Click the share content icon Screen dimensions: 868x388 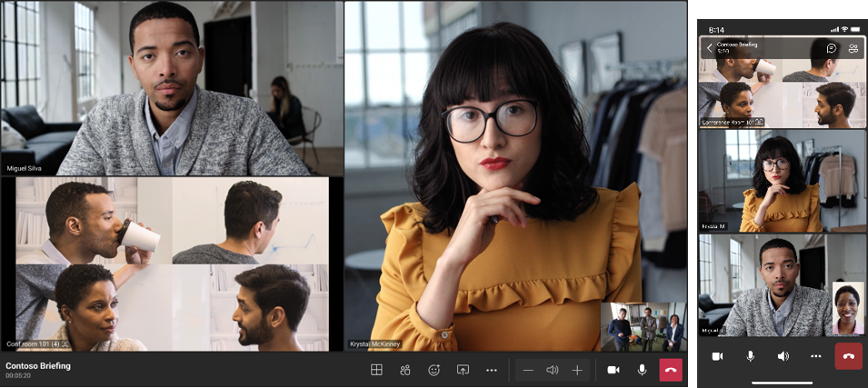(463, 371)
